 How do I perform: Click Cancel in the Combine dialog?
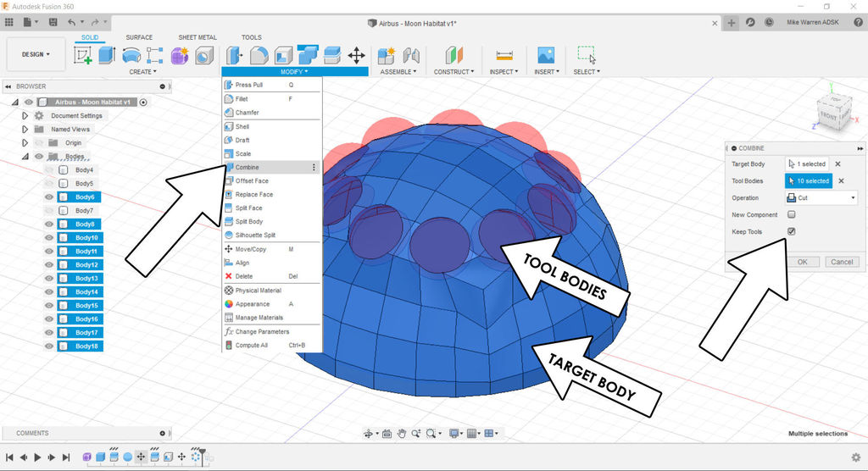842,262
